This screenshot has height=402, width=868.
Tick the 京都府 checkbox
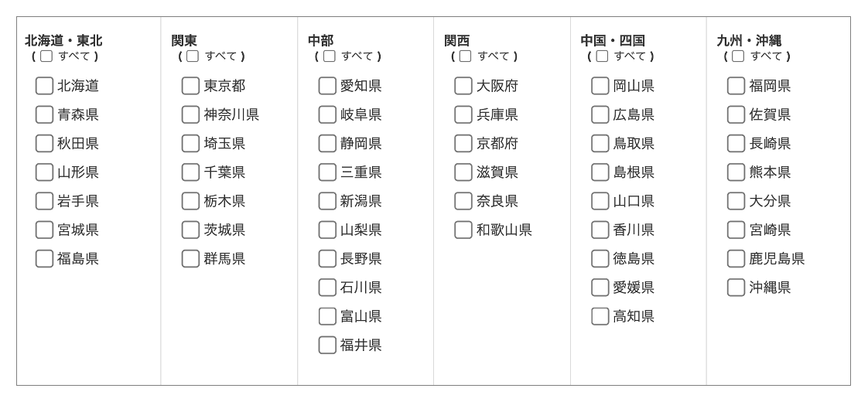[463, 143]
